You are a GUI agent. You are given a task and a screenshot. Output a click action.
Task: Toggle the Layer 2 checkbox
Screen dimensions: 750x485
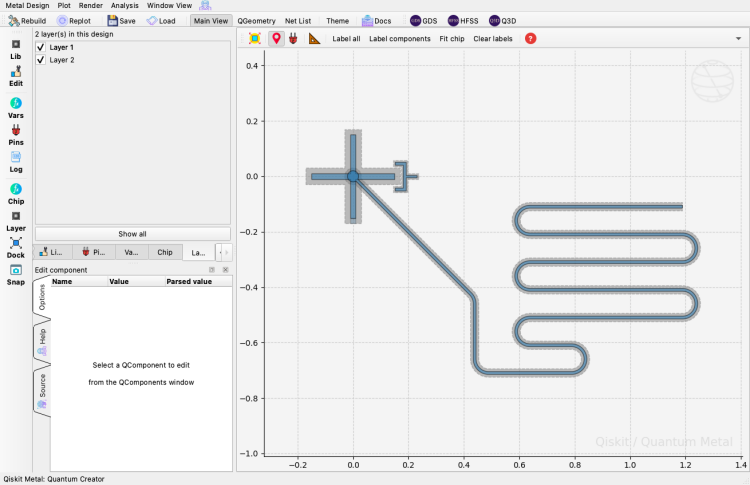click(41, 59)
